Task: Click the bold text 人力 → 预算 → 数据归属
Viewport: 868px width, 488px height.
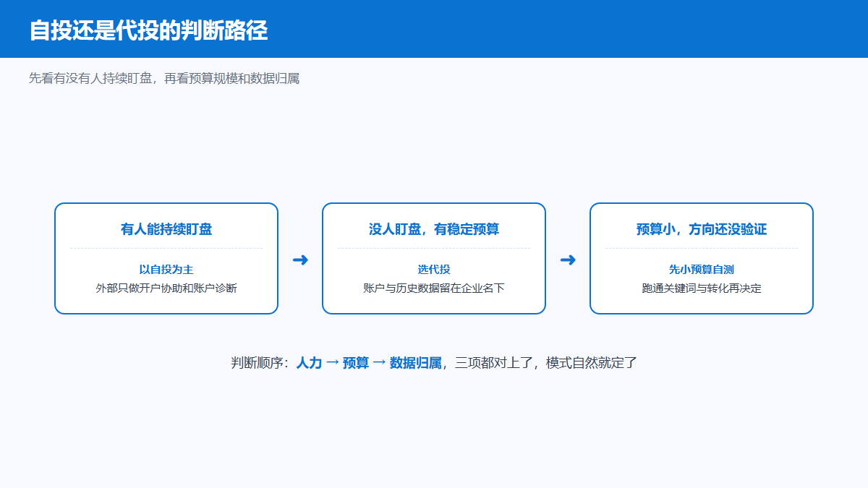Action: (x=369, y=363)
